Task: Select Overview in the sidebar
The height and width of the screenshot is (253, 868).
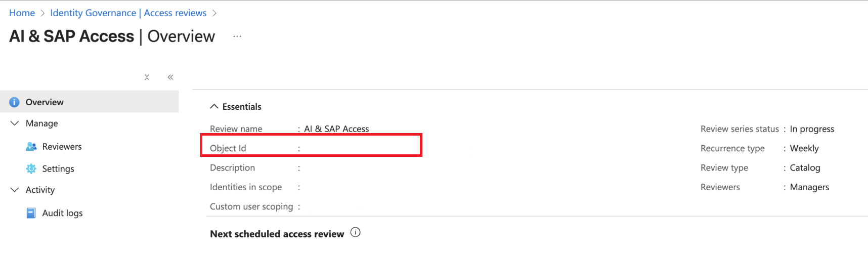Action: [x=45, y=102]
